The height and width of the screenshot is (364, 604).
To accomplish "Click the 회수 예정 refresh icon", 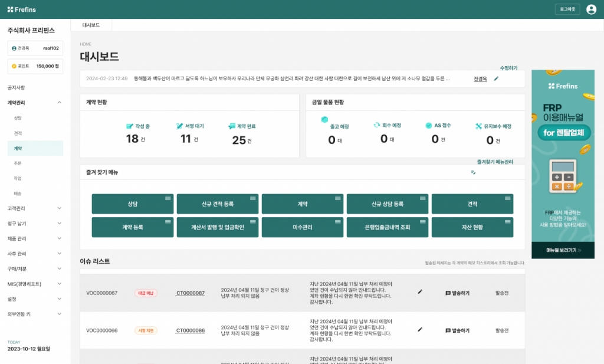I will [376, 125].
